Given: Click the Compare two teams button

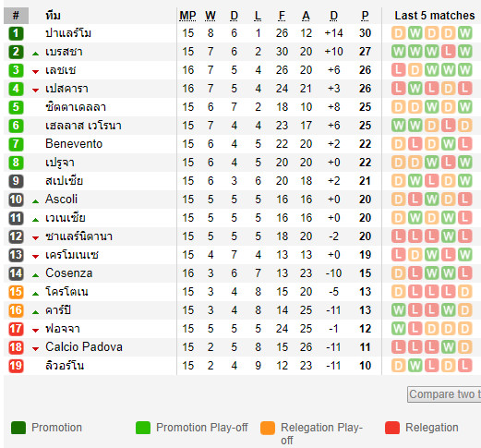Looking at the screenshot, I should [x=444, y=394].
